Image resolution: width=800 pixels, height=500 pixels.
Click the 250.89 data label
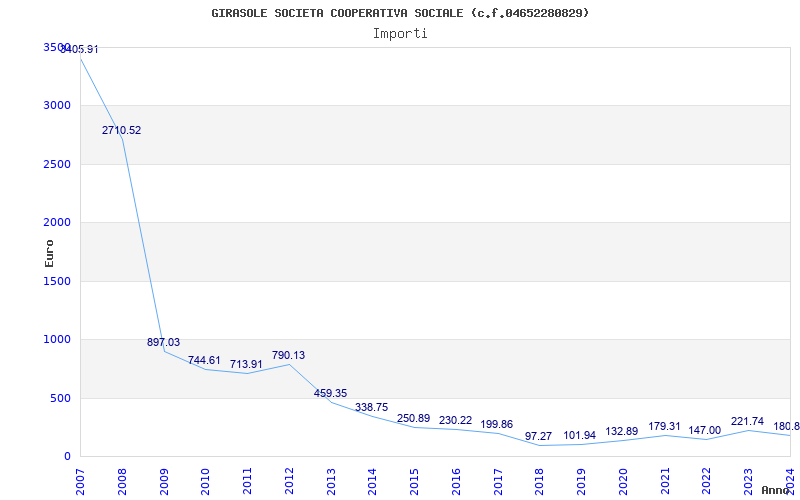coord(413,418)
